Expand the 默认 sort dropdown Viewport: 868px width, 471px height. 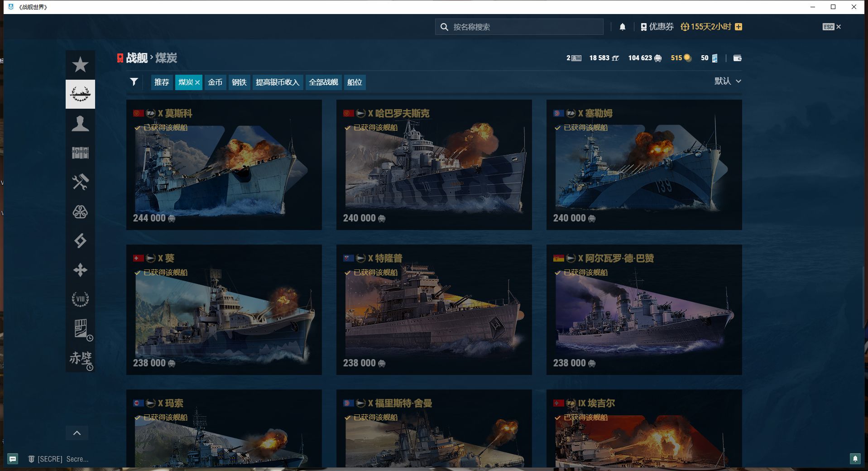(x=727, y=81)
